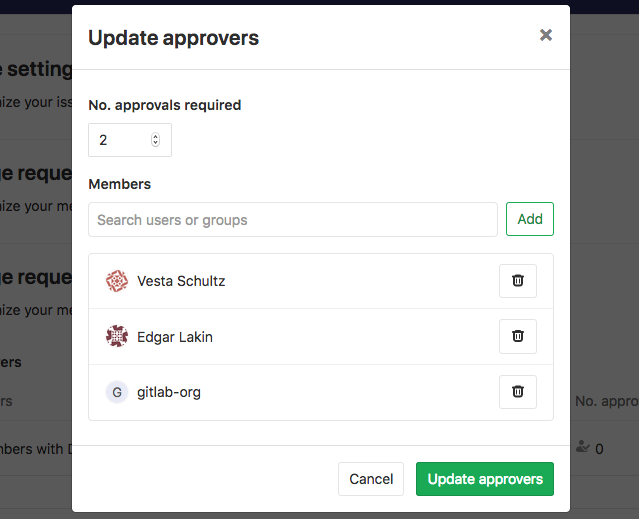Click the Members label
Screen dimensions: 639x519
point(120,184)
